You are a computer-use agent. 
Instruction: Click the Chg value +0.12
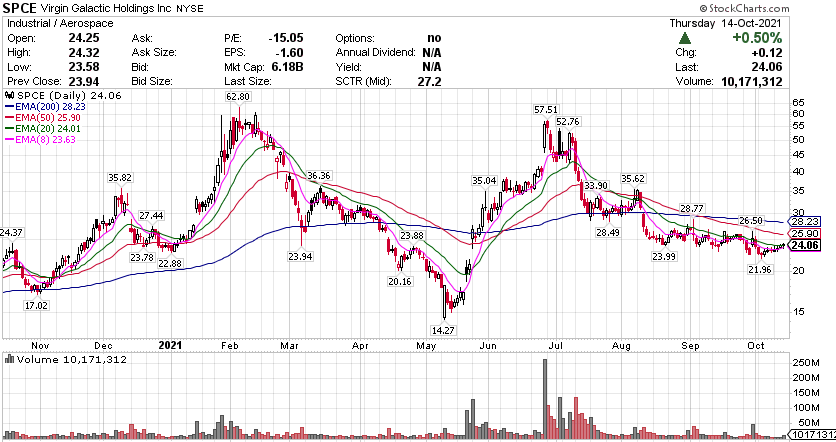(x=767, y=52)
